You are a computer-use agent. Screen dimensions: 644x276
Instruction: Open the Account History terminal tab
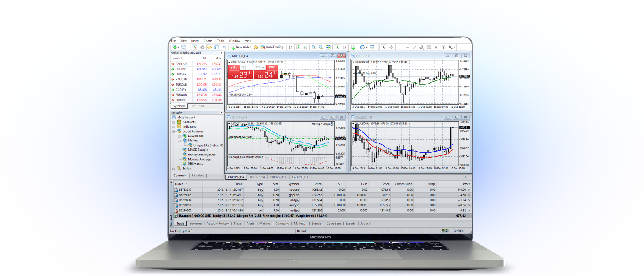pyautogui.click(x=218, y=224)
